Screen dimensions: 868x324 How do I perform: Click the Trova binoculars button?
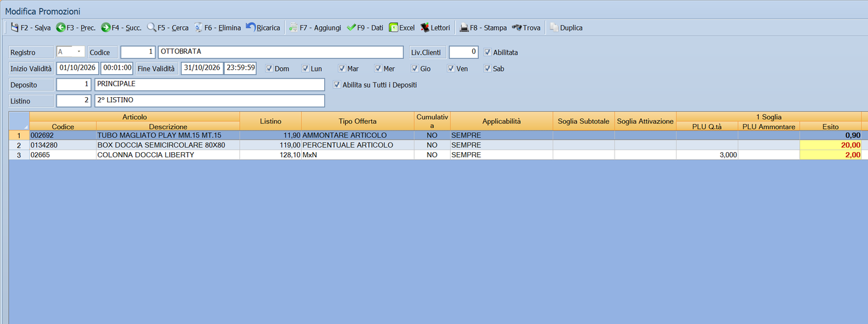[x=526, y=27]
